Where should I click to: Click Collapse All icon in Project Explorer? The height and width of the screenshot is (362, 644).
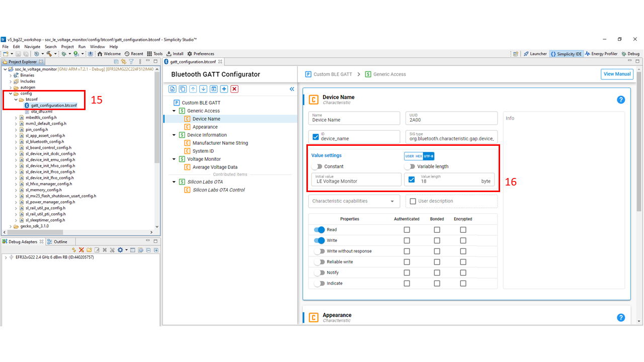coord(116,62)
